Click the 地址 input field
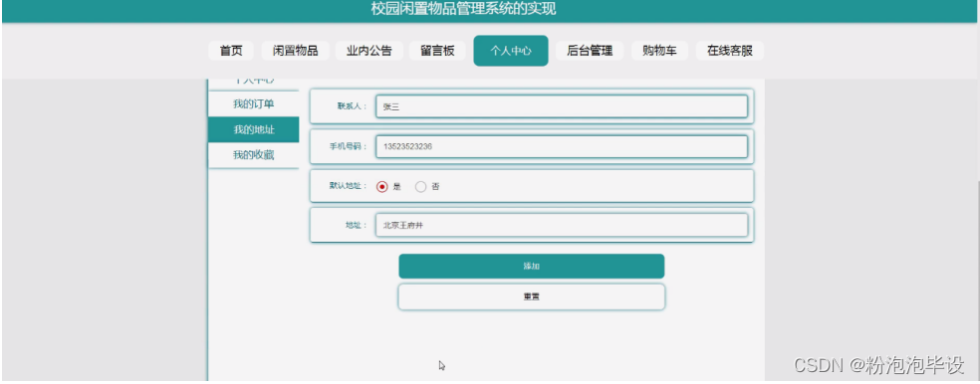980x384 pixels. tap(562, 225)
